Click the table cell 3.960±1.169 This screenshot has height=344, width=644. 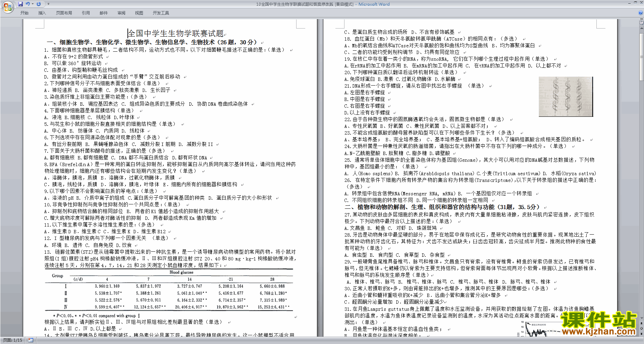[x=107, y=286]
